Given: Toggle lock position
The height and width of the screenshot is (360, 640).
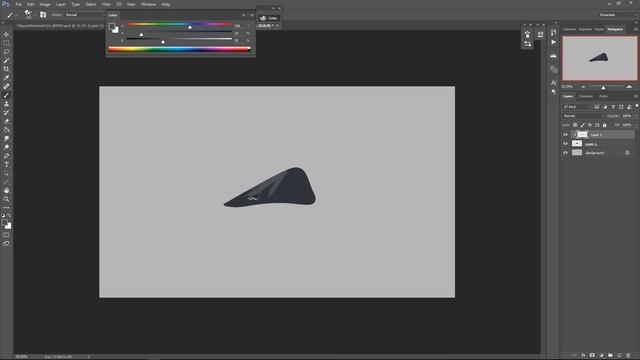Looking at the screenshot, I should coord(590,125).
